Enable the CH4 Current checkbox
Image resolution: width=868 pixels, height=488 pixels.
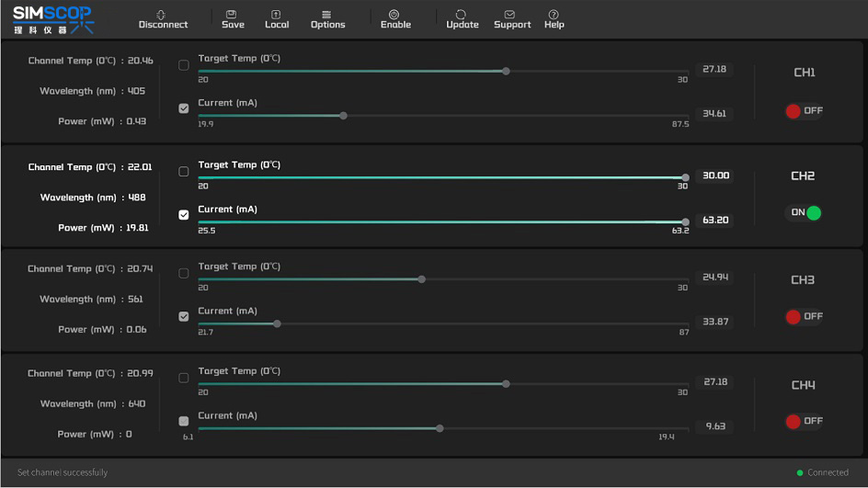click(184, 422)
